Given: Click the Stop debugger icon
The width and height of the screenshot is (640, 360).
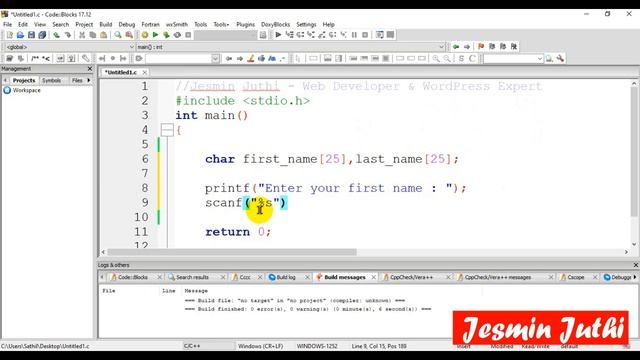Looking at the screenshot, I should click(x=365, y=35).
